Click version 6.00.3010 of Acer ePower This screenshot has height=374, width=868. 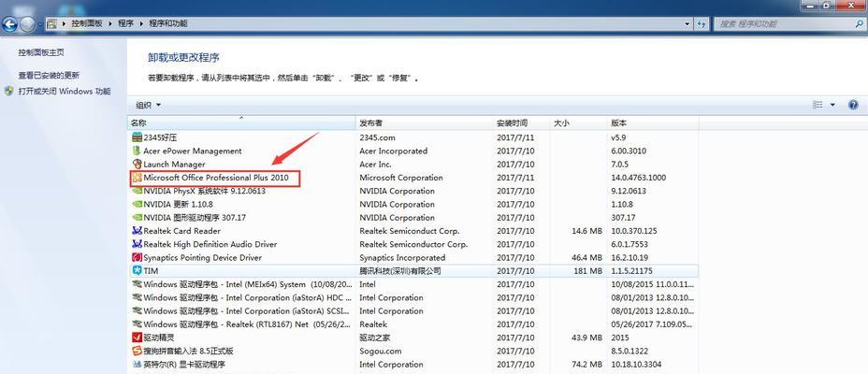tap(629, 151)
